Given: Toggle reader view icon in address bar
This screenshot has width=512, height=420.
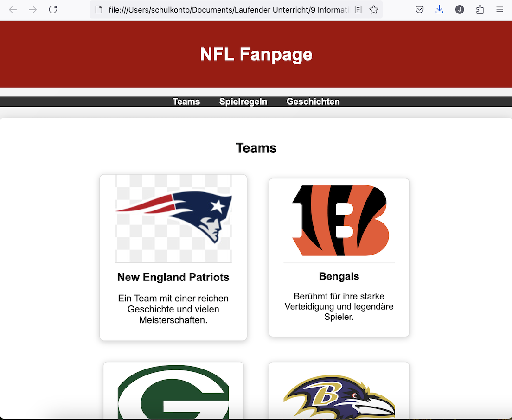Looking at the screenshot, I should click(x=358, y=10).
